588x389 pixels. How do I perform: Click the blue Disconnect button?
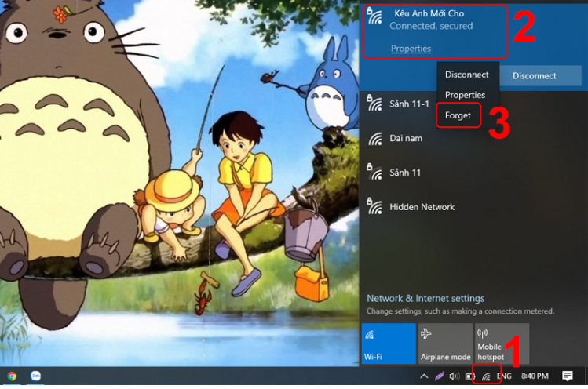point(541,76)
